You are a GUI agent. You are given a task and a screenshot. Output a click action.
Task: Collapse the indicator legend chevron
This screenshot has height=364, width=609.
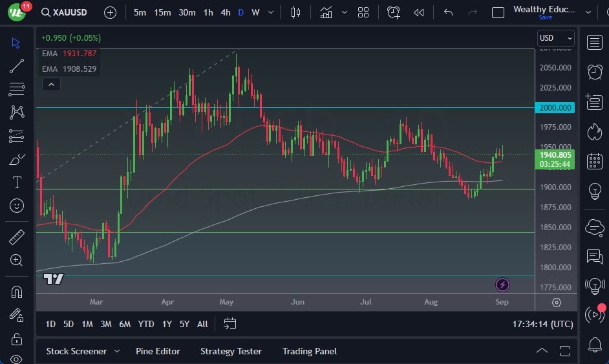50,84
